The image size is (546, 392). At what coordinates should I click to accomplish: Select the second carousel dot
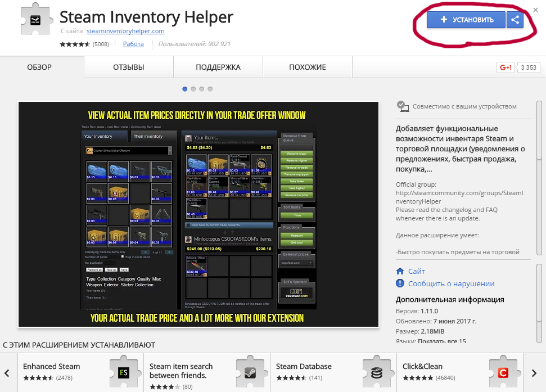[193, 89]
